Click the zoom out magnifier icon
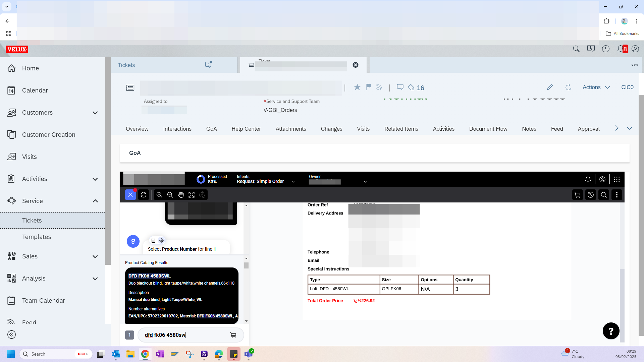This screenshot has width=644, height=362. [170, 195]
